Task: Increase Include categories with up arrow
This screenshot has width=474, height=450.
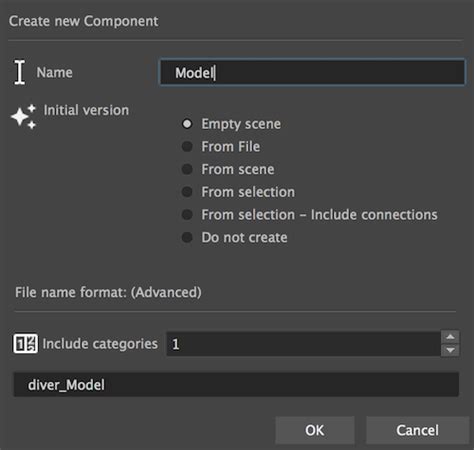Action: click(450, 337)
